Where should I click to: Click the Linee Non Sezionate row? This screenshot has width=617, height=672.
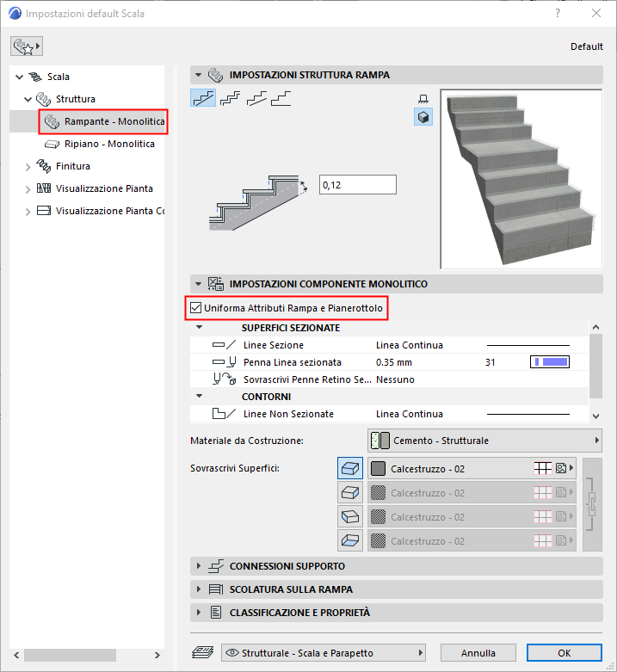tap(389, 414)
